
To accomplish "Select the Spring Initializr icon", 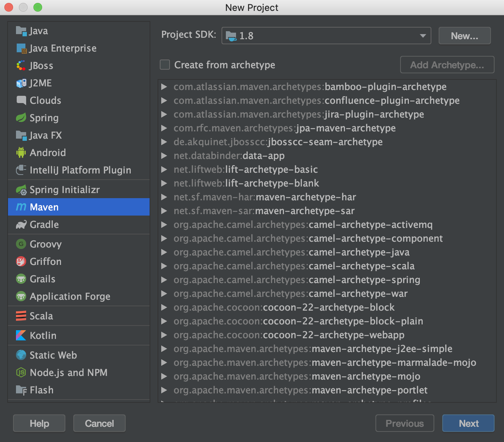I will click(x=21, y=190).
